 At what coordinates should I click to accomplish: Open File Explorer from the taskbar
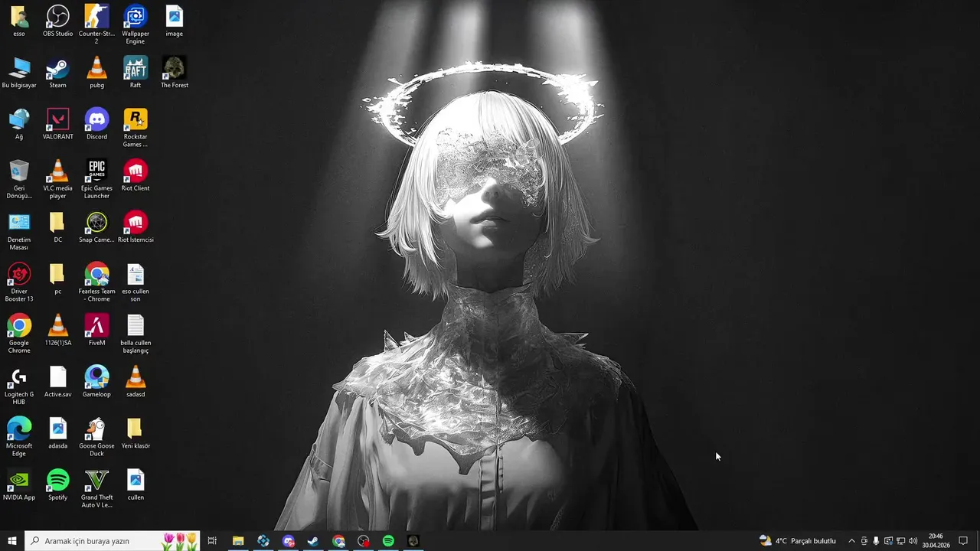point(238,541)
